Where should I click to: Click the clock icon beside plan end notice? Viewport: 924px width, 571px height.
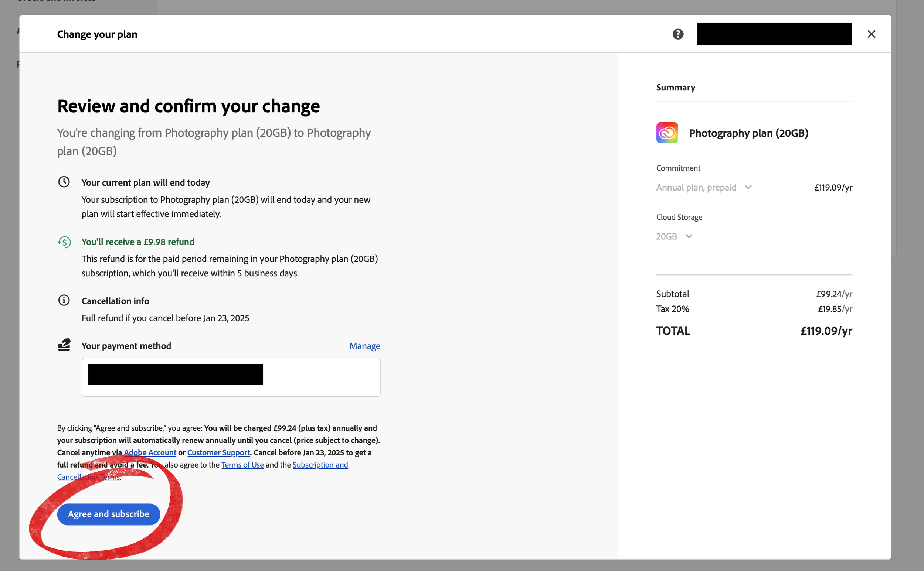(x=64, y=182)
